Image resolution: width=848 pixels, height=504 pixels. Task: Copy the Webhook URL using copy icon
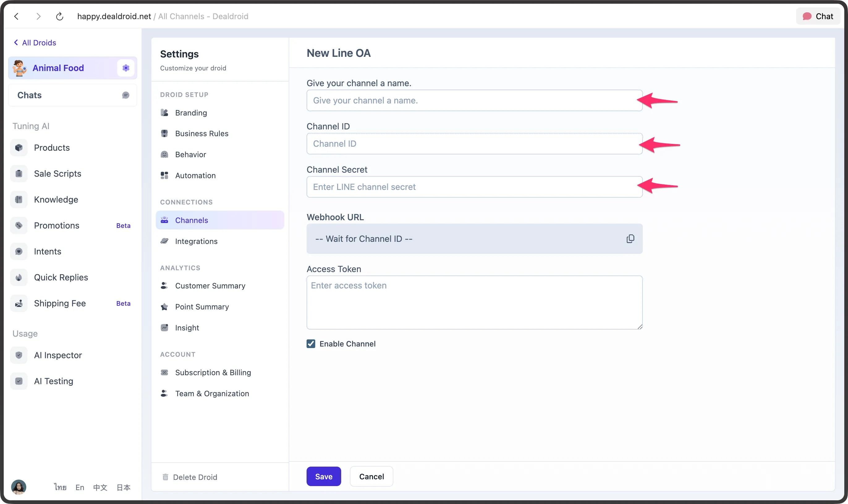point(630,239)
